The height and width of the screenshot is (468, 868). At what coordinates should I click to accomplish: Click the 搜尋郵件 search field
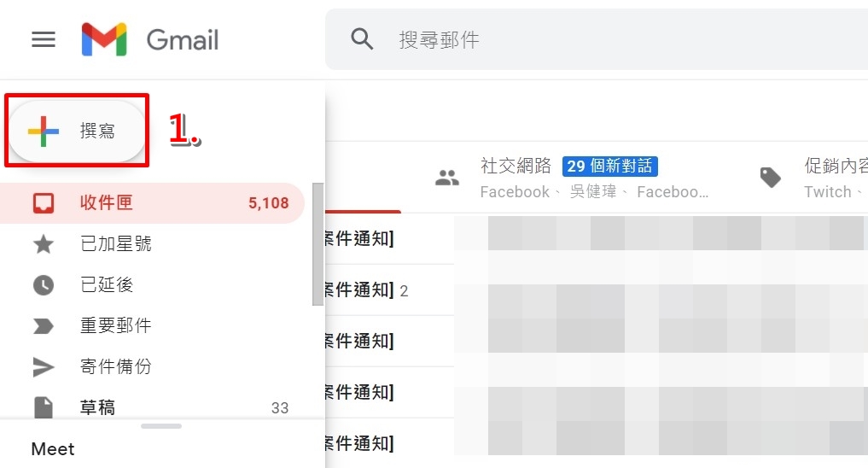(x=597, y=39)
